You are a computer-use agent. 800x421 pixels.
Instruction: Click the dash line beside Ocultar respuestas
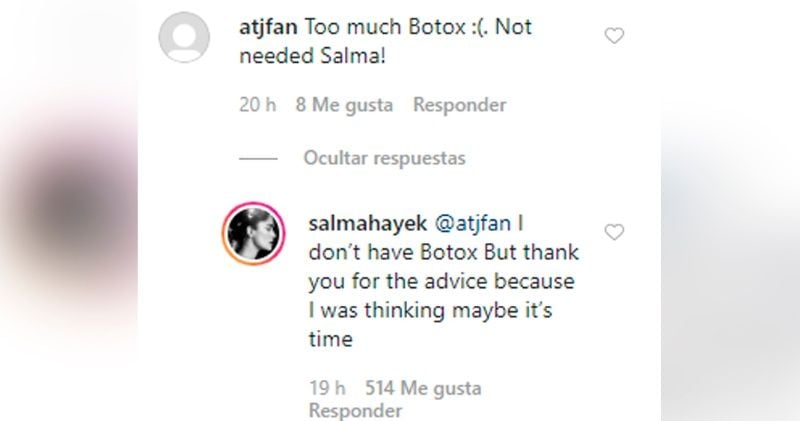pyautogui.click(x=258, y=159)
